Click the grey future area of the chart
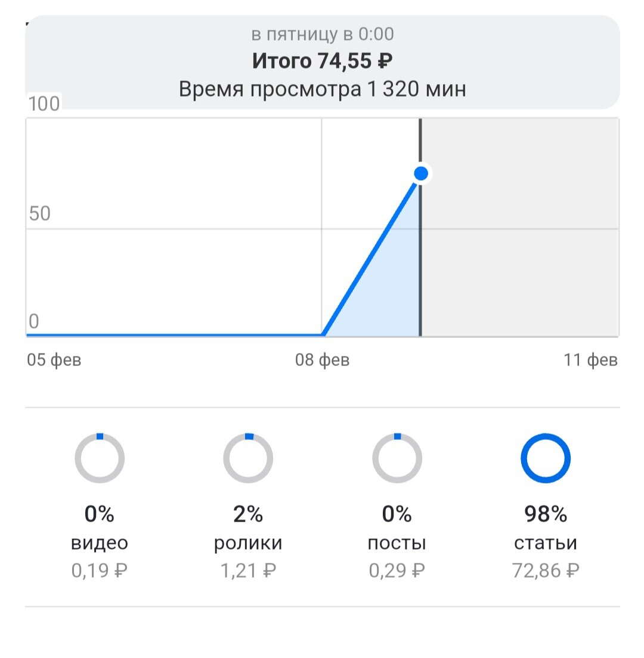Image resolution: width=644 pixels, height=658 pixels. 520,227
